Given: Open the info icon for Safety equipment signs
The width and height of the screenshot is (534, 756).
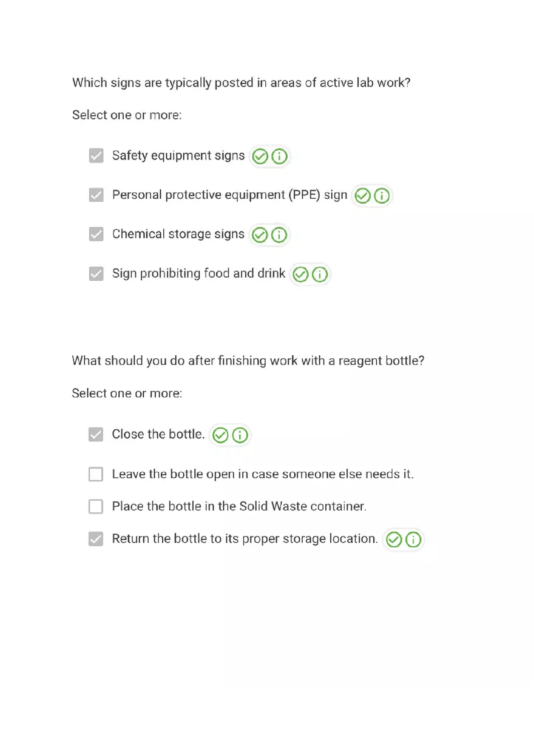Looking at the screenshot, I should point(279,156).
